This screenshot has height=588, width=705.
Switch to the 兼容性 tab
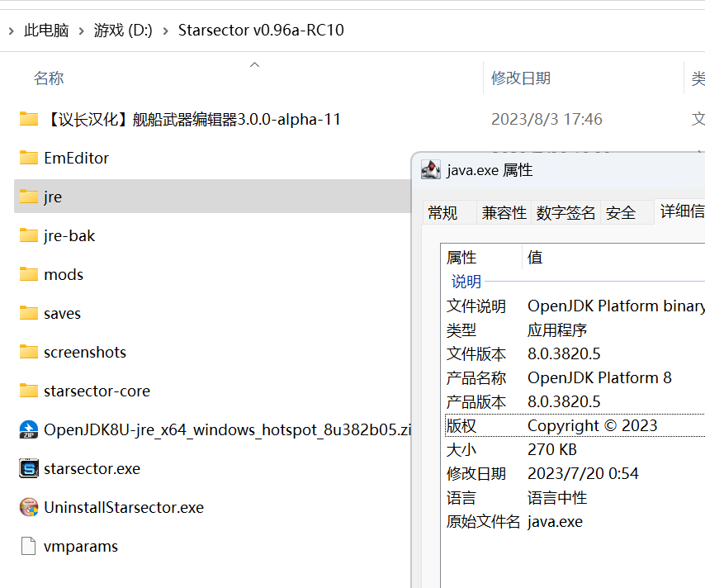[x=504, y=212]
